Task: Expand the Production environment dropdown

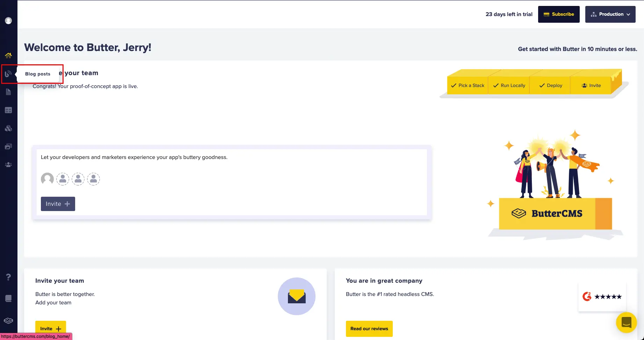Action: coord(610,14)
